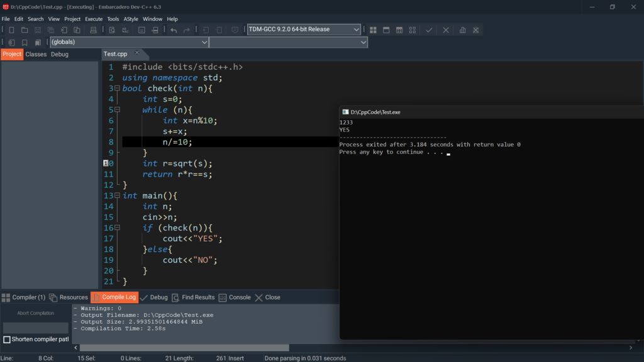Image resolution: width=644 pixels, height=362 pixels.
Task: Select the Compile Log bottom tab
Action: [x=114, y=297]
